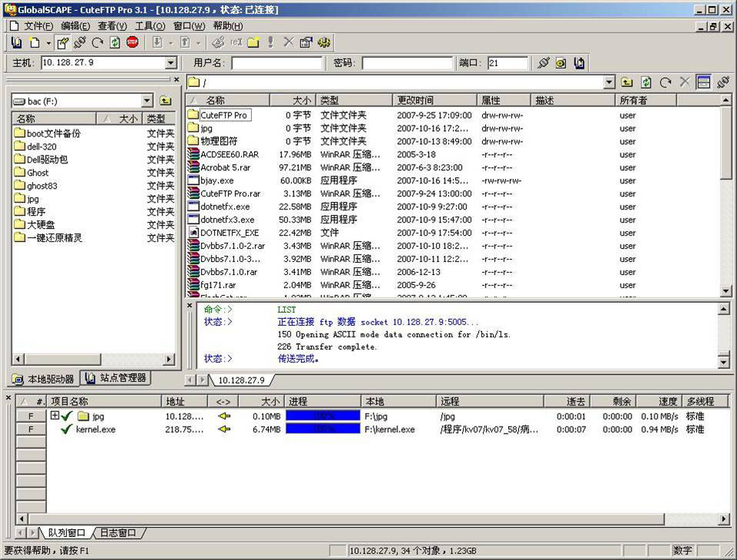Click the Reconnect curved-arrow icon in main toolbar
The height and width of the screenshot is (560, 737).
tap(97, 42)
